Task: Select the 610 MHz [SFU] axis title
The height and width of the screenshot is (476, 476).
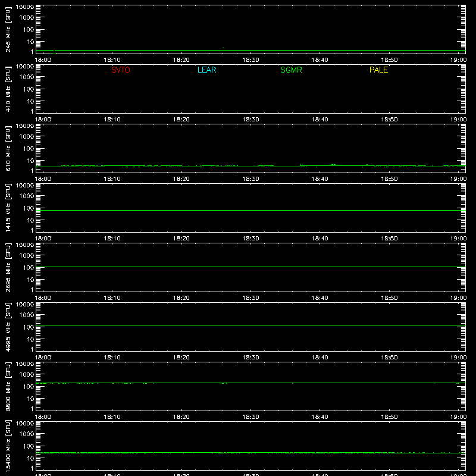Action: tap(8, 149)
